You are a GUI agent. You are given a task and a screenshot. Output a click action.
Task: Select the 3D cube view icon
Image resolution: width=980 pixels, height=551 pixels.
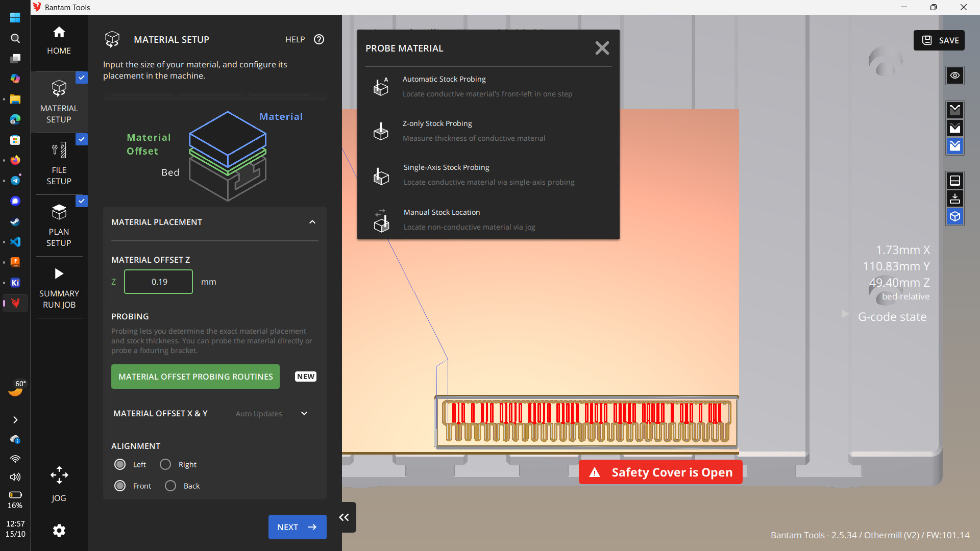tap(955, 217)
